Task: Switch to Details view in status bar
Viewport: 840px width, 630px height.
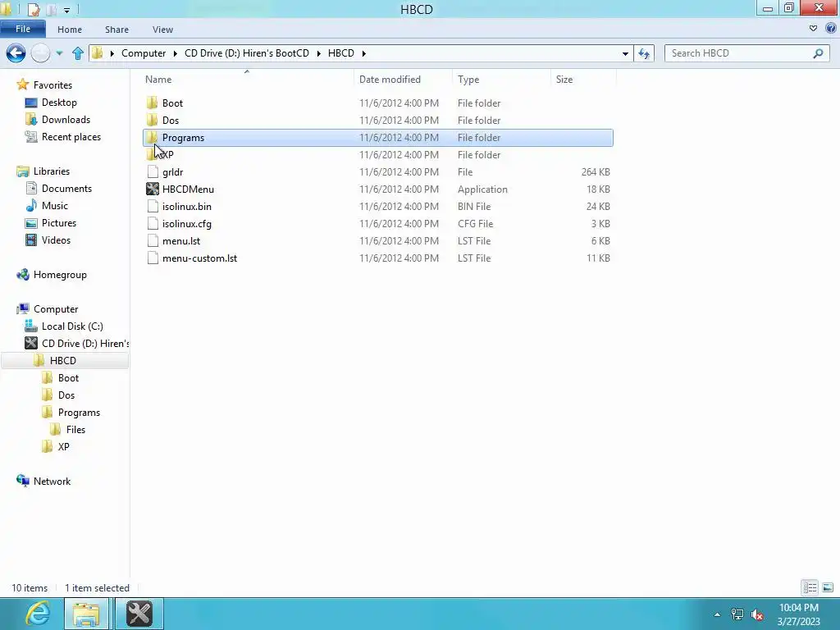Action: click(810, 587)
